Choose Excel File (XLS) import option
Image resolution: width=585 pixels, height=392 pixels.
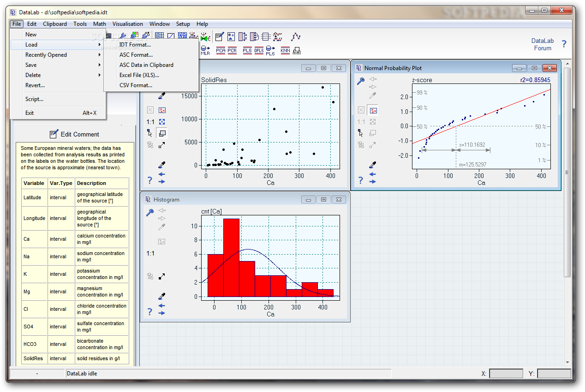click(x=151, y=75)
